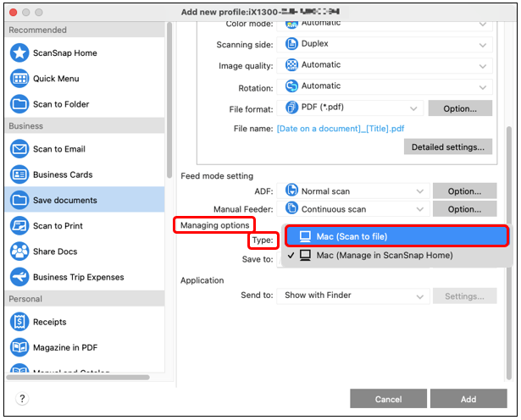Click the Scan to Folder icon

click(x=19, y=104)
